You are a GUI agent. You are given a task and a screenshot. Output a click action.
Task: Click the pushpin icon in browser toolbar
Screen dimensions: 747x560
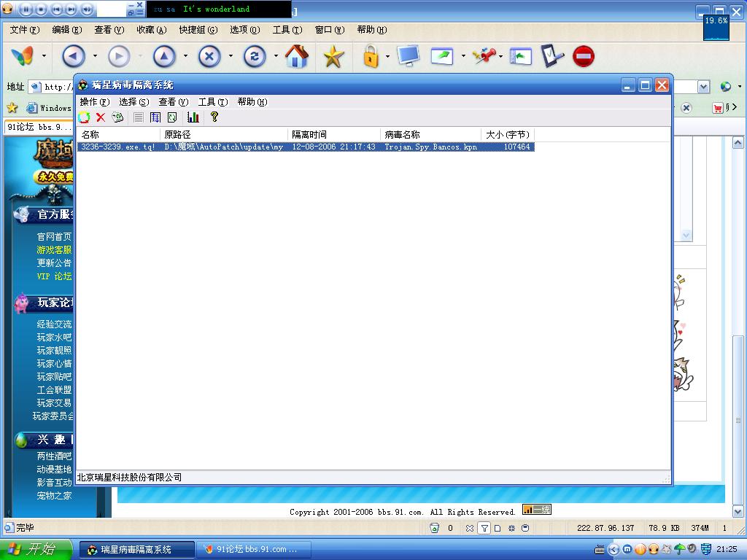pos(484,55)
